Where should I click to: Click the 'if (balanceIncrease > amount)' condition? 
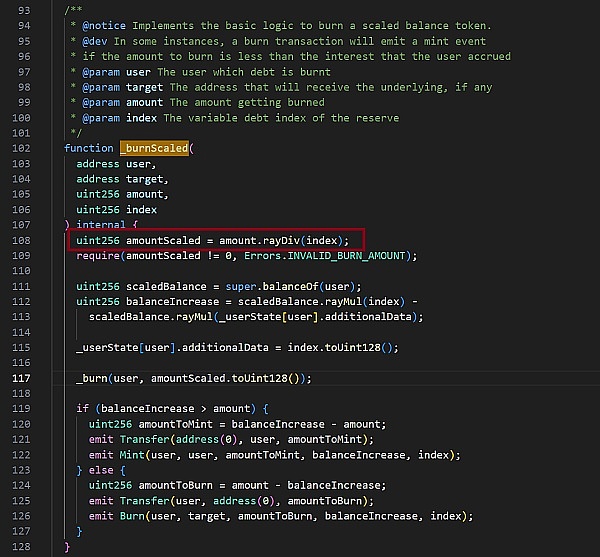(172, 409)
